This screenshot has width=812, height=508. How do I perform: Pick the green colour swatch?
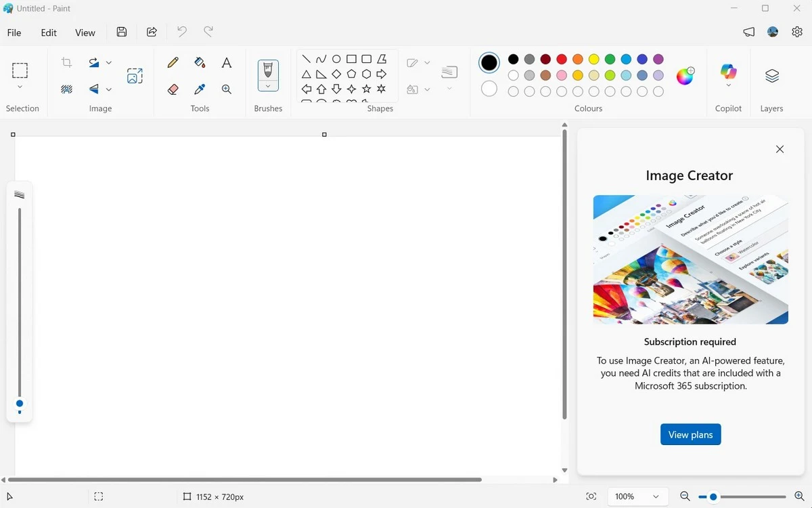click(x=610, y=60)
